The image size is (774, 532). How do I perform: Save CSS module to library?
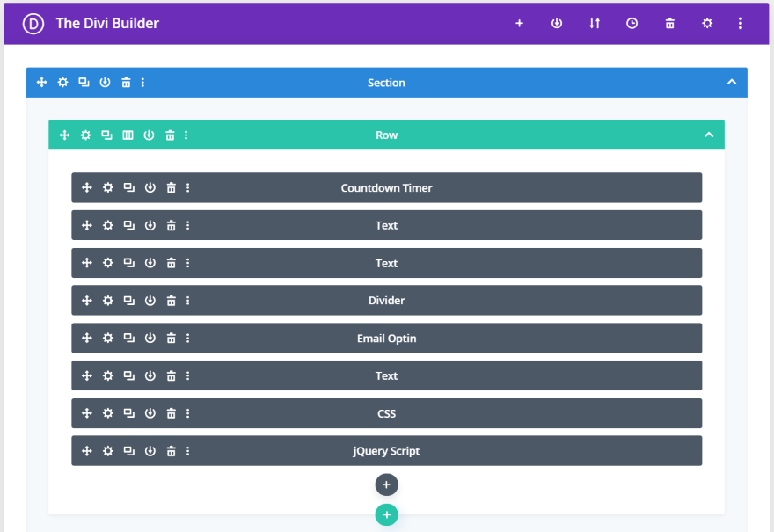point(150,413)
